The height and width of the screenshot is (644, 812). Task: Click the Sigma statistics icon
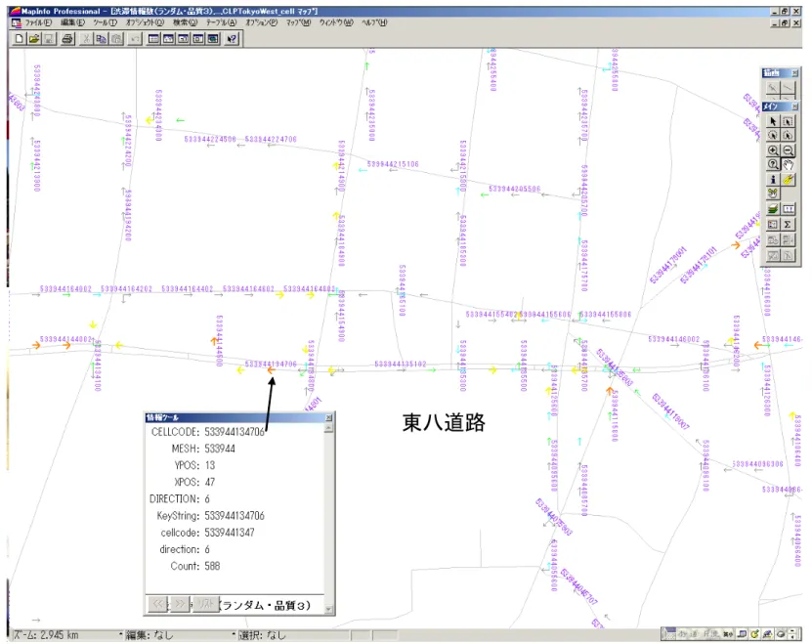(788, 225)
